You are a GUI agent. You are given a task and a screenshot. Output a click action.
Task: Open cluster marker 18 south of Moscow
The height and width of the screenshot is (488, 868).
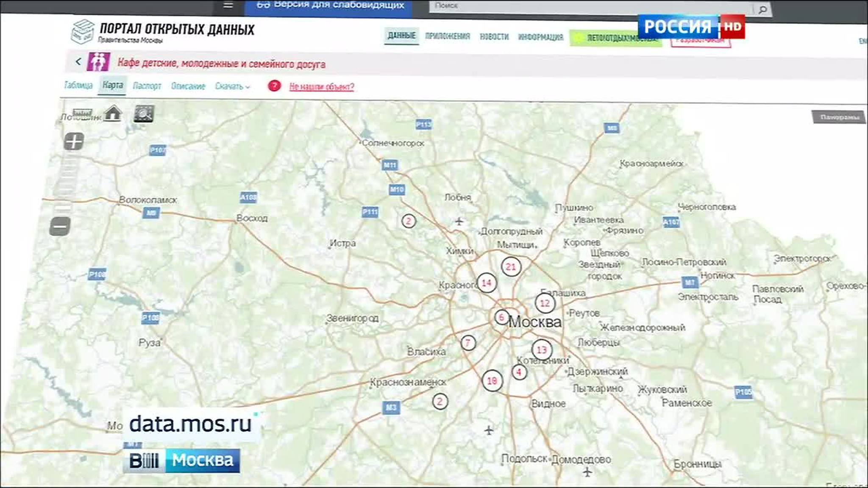[x=492, y=381]
